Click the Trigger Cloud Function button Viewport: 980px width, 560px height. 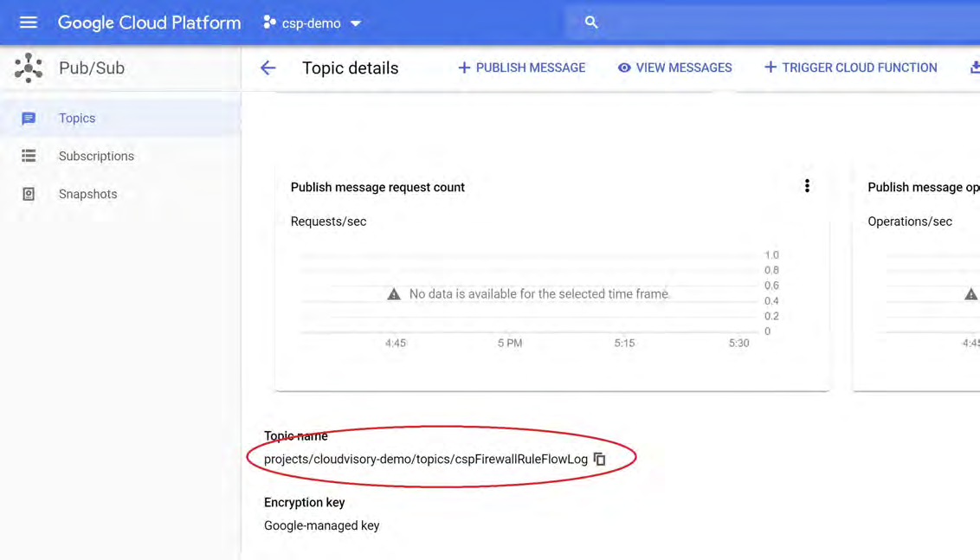pos(851,68)
